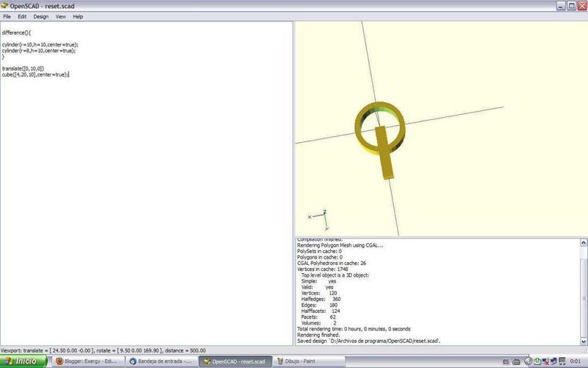Click the keyboard icon in the language bar
588x368 pixels.
(517, 361)
